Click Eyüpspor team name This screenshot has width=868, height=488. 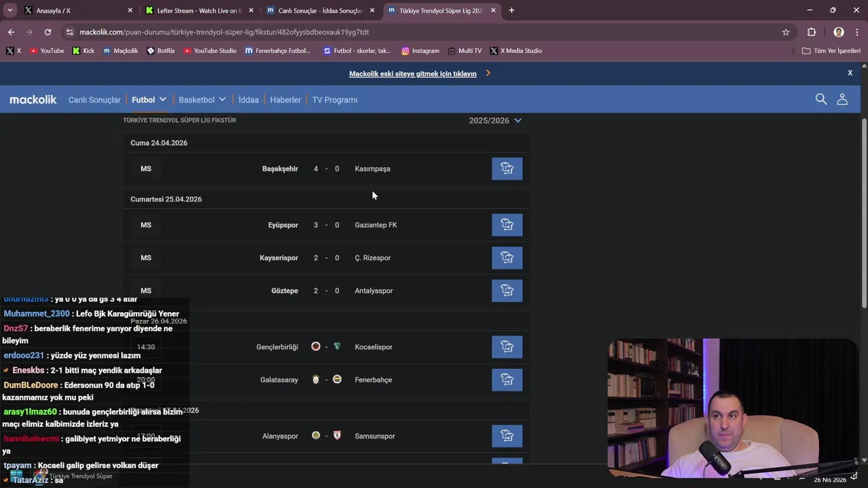(x=283, y=225)
